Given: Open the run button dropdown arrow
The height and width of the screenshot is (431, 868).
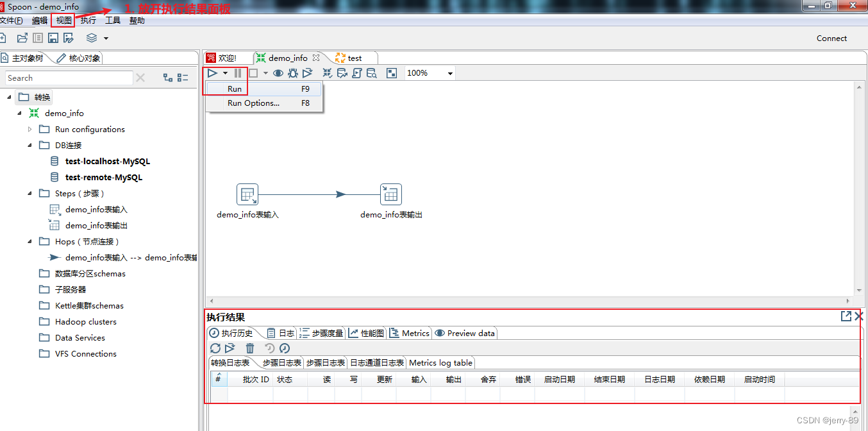Looking at the screenshot, I should (x=225, y=74).
